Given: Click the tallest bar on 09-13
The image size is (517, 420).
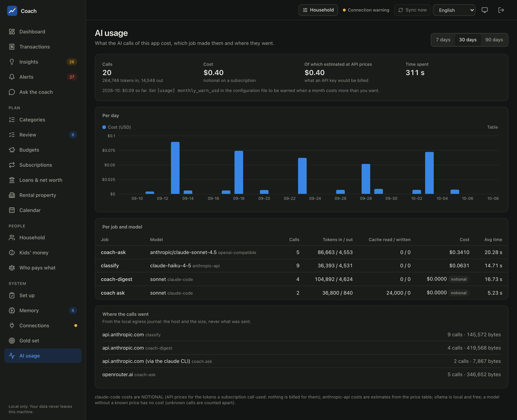Looking at the screenshot, I should click(x=175, y=168).
